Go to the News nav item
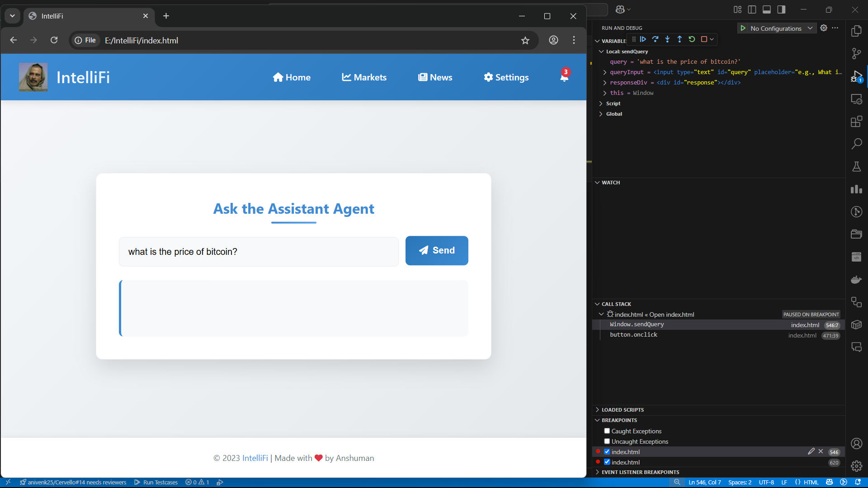Screen dimensions: 868x488 [x=435, y=77]
